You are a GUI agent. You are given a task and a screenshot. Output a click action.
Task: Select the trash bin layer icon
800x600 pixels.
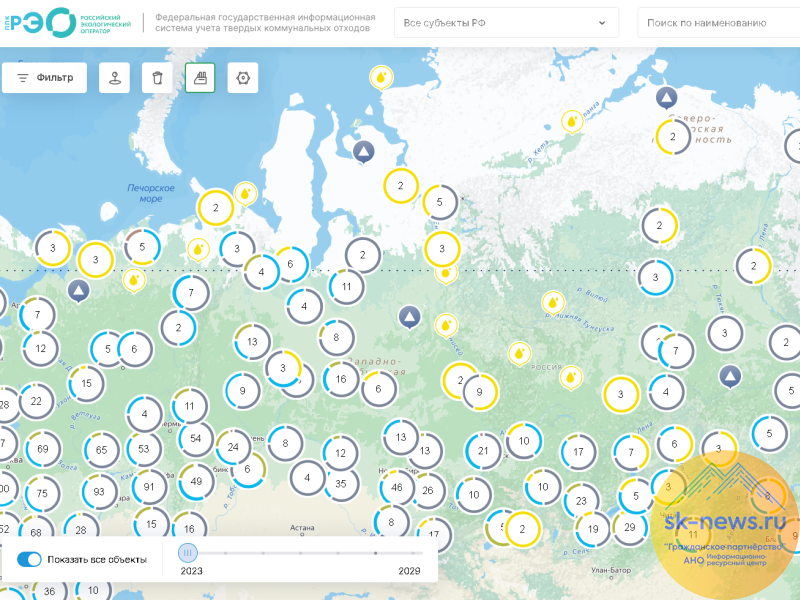157,78
